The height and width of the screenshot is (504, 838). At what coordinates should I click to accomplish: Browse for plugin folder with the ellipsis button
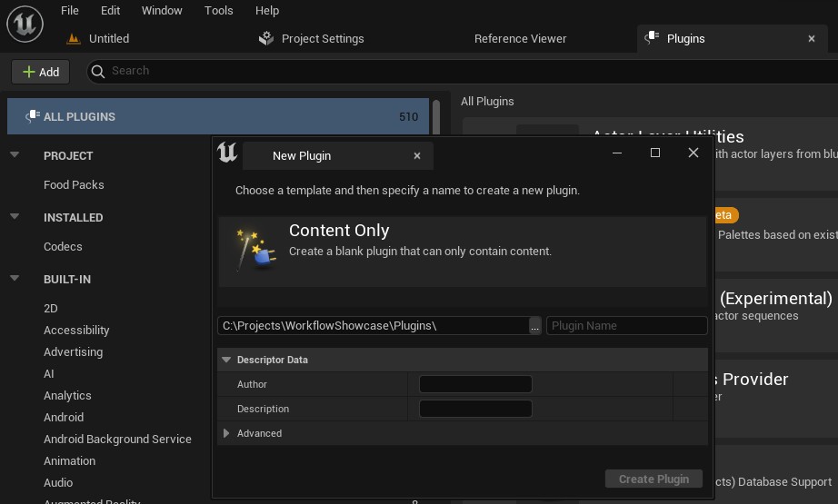(534, 326)
